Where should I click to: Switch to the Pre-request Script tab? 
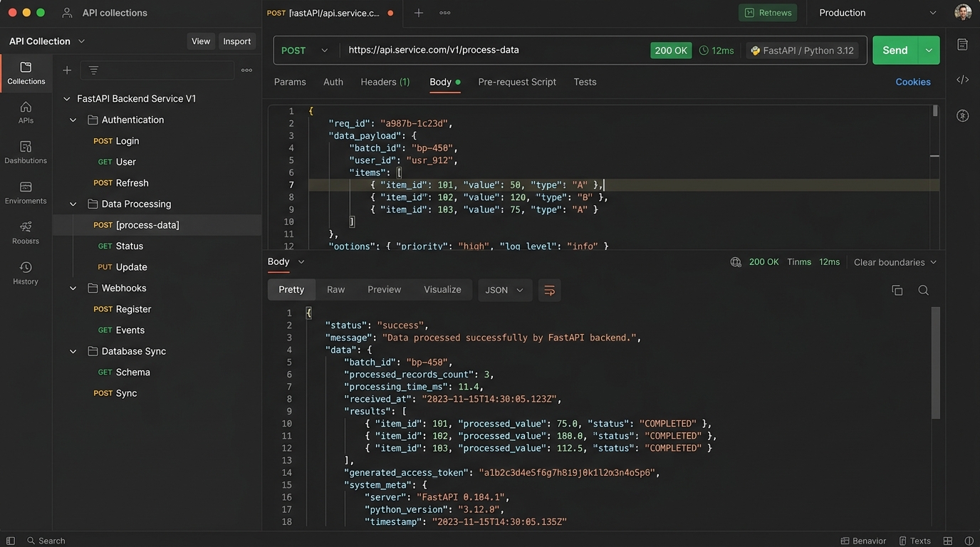pyautogui.click(x=517, y=82)
